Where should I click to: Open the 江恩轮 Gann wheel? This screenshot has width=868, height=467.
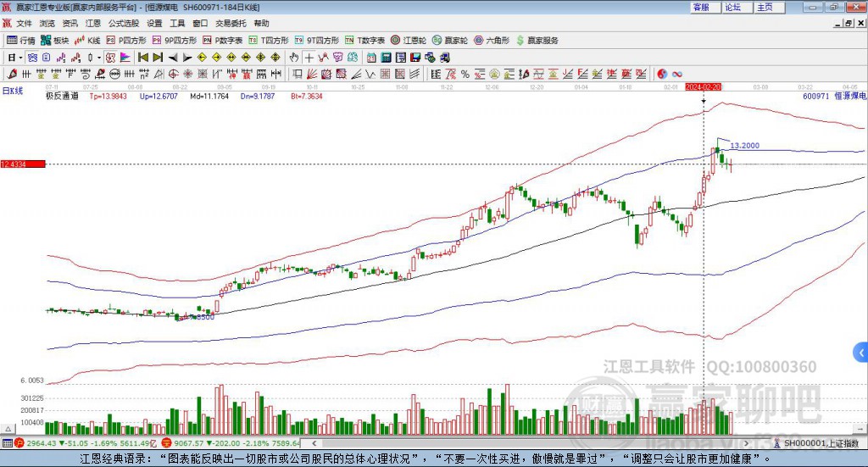tap(409, 41)
